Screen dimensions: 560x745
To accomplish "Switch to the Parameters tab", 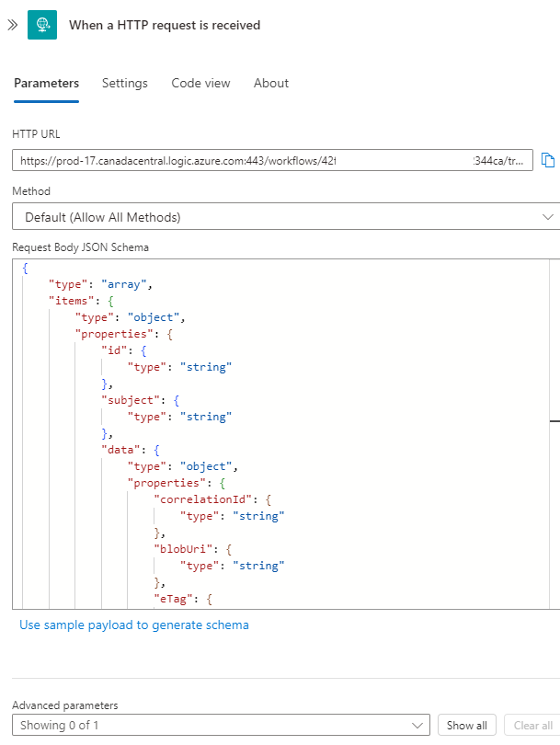I will click(47, 83).
